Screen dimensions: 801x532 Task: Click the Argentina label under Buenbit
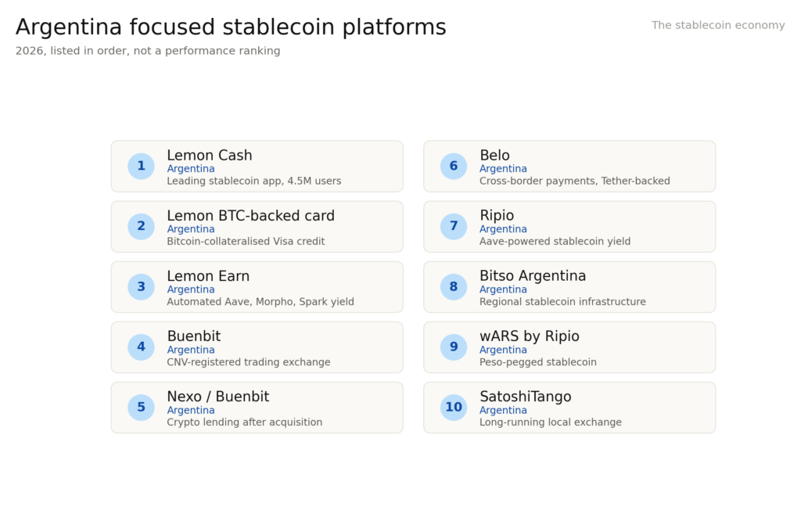(191, 350)
